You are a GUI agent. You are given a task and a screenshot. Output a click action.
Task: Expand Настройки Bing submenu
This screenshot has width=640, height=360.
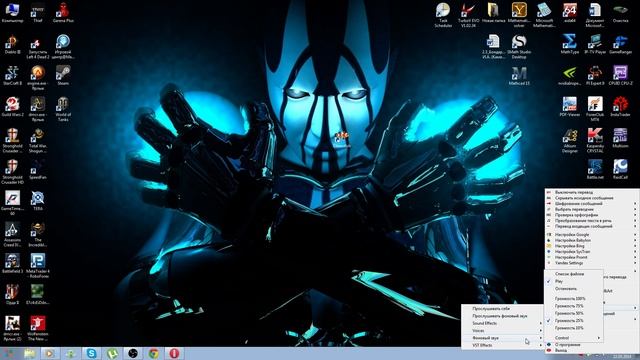pyautogui.click(x=591, y=246)
